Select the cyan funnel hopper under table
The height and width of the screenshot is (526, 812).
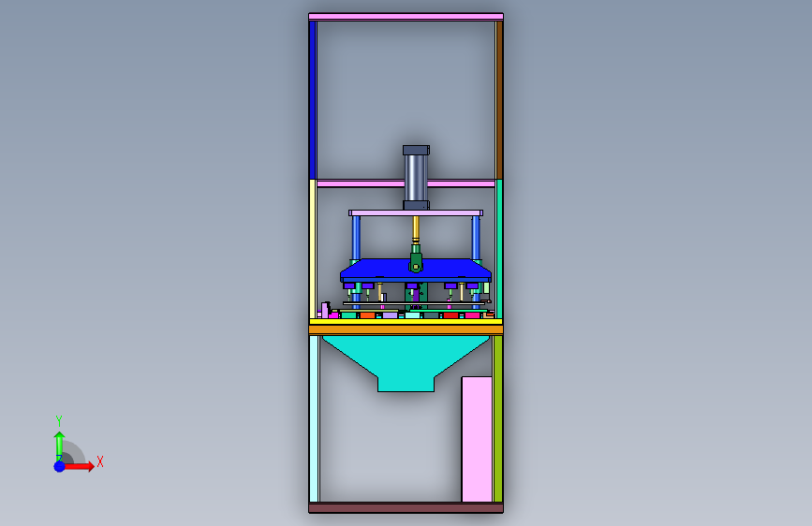(x=406, y=362)
